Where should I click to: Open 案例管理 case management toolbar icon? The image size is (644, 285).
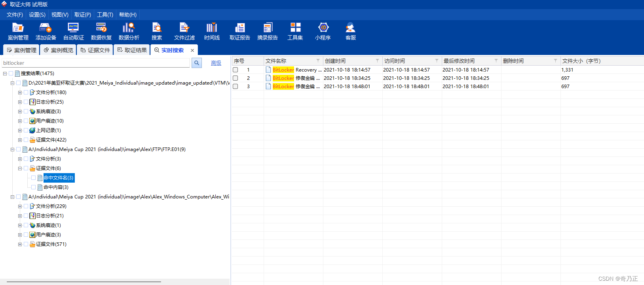(x=18, y=31)
